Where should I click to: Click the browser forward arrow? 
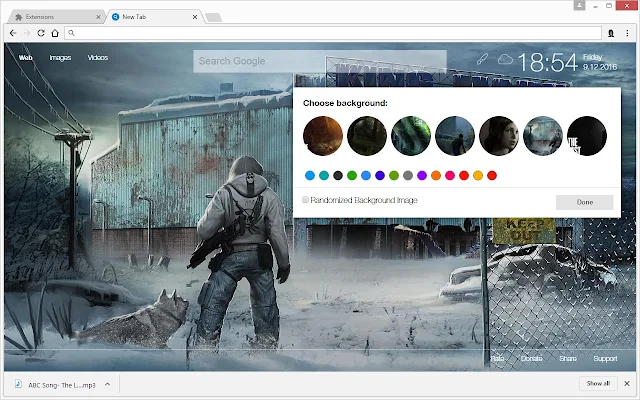[27, 33]
